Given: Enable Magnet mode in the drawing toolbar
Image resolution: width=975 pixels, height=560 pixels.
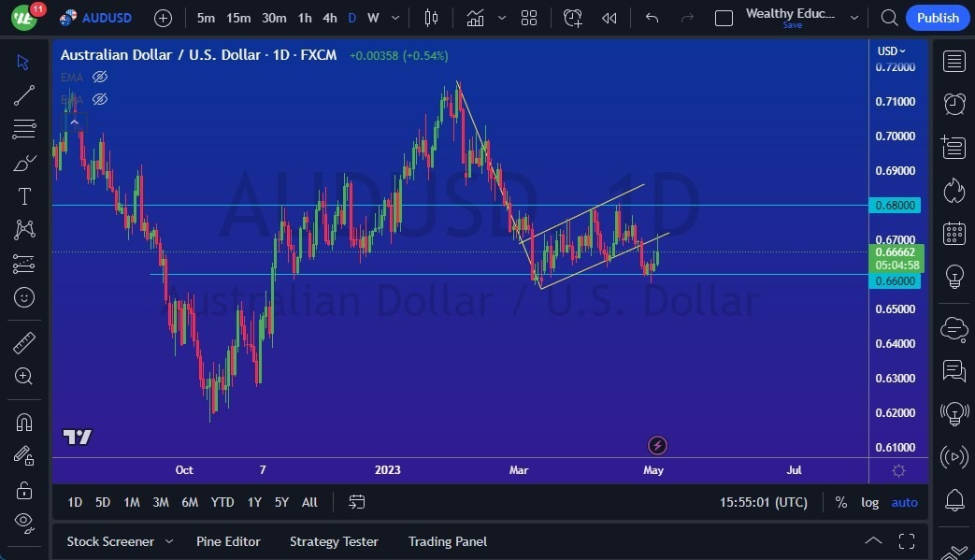Looking at the screenshot, I should click(23, 422).
